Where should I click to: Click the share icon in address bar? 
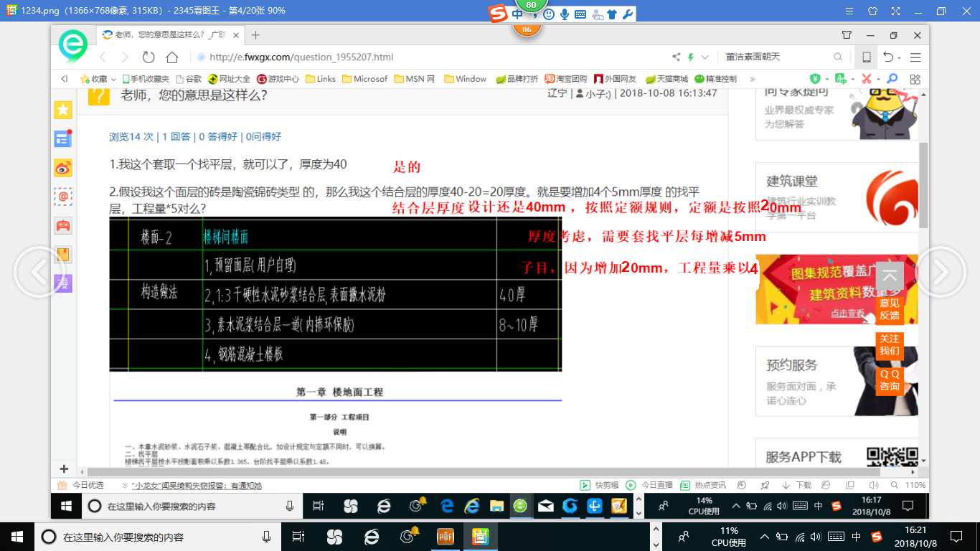click(676, 57)
